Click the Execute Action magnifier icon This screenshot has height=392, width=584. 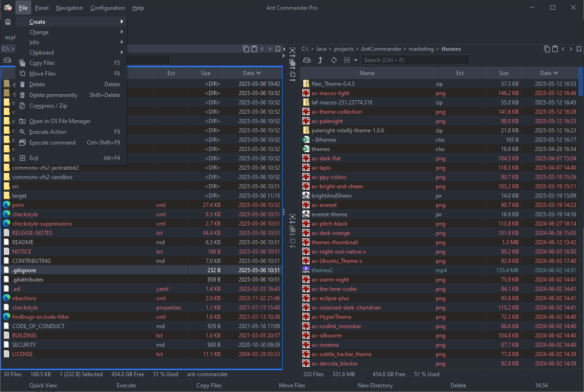pyautogui.click(x=22, y=132)
